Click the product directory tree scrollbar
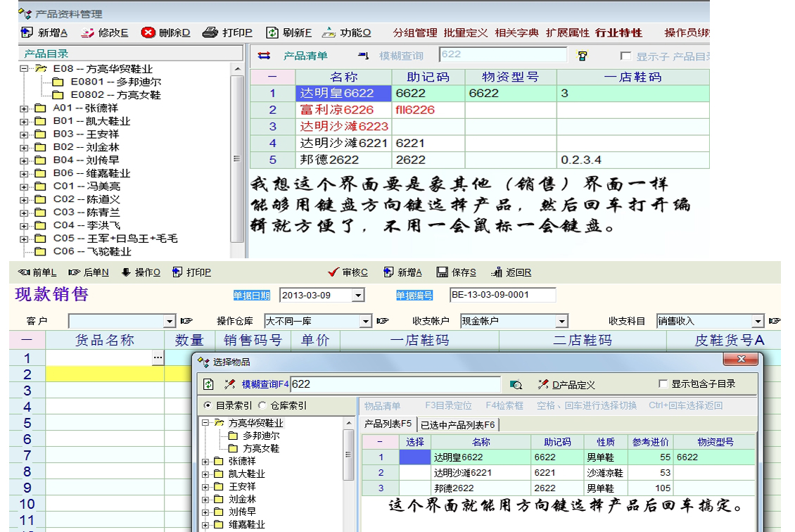This screenshot has height=532, width=795. coord(237,159)
